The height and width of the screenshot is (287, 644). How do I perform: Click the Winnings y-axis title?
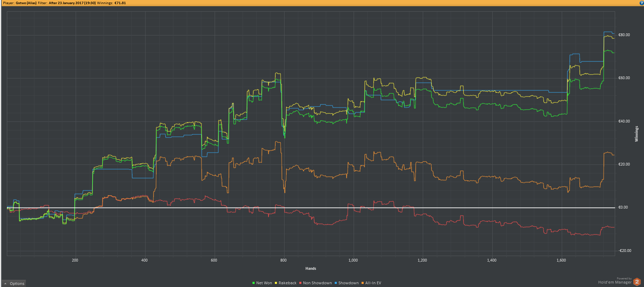pos(636,134)
